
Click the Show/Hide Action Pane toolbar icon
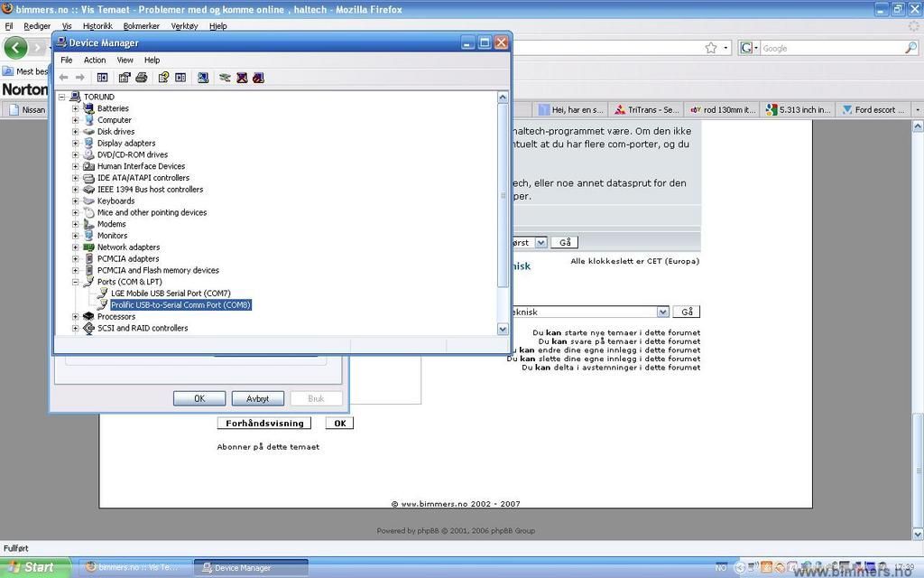click(x=180, y=78)
